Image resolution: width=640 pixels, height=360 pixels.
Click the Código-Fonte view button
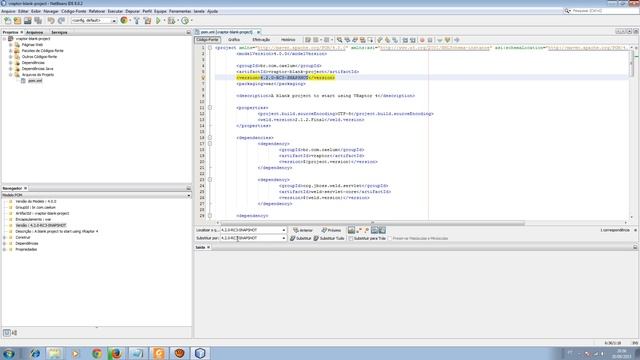(x=207, y=40)
